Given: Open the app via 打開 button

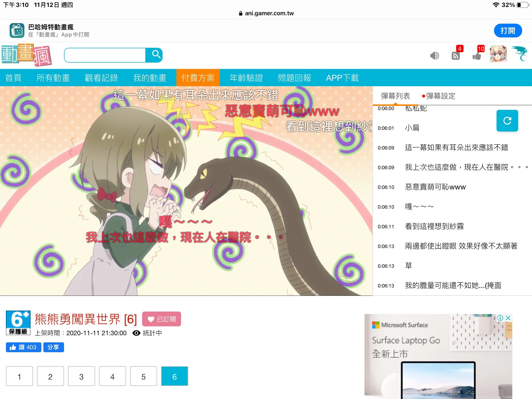Looking at the screenshot, I should tap(508, 31).
